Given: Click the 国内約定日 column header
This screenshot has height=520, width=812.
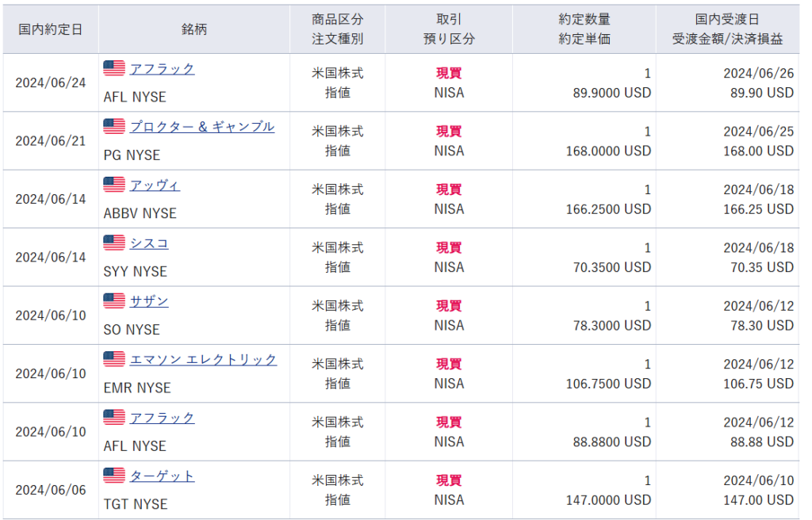Looking at the screenshot, I should (50, 29).
